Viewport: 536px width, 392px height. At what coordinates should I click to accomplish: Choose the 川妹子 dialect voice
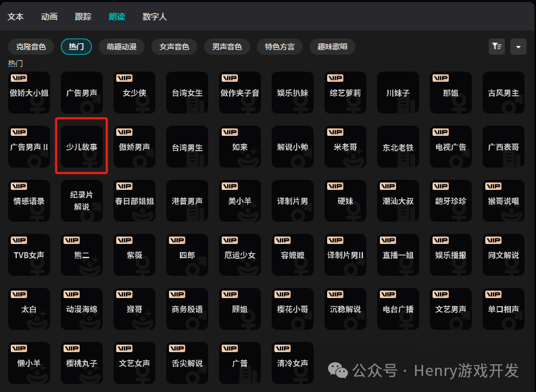[x=398, y=93]
